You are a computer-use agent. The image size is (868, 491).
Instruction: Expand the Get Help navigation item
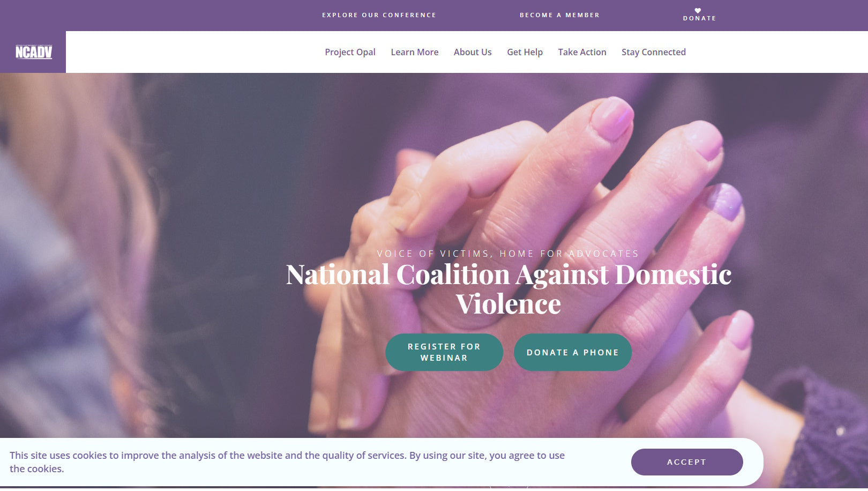[x=525, y=52]
